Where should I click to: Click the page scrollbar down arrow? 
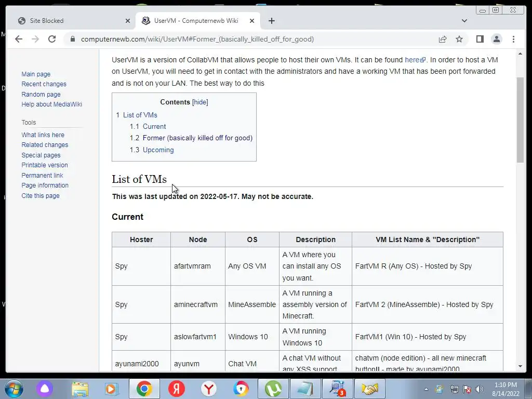point(520,366)
